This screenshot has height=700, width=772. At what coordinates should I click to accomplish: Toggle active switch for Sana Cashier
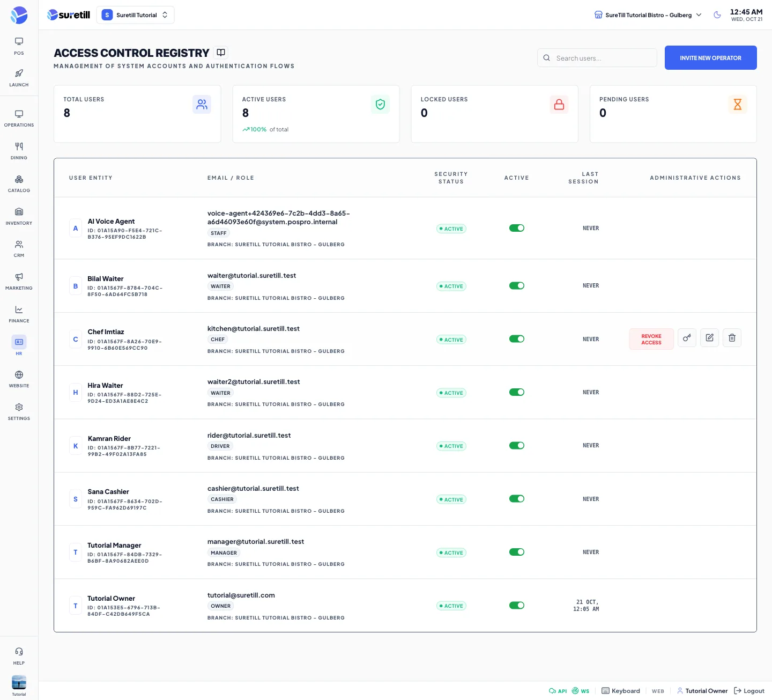click(517, 498)
